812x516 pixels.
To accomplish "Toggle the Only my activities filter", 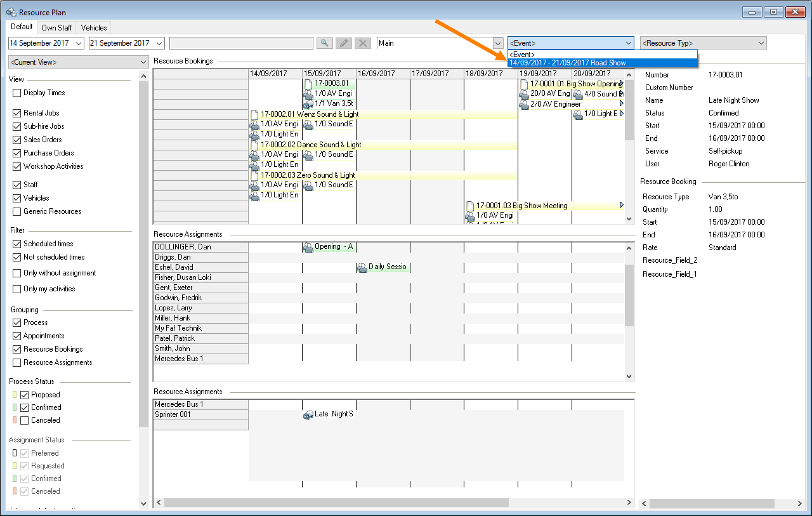I will [x=17, y=289].
